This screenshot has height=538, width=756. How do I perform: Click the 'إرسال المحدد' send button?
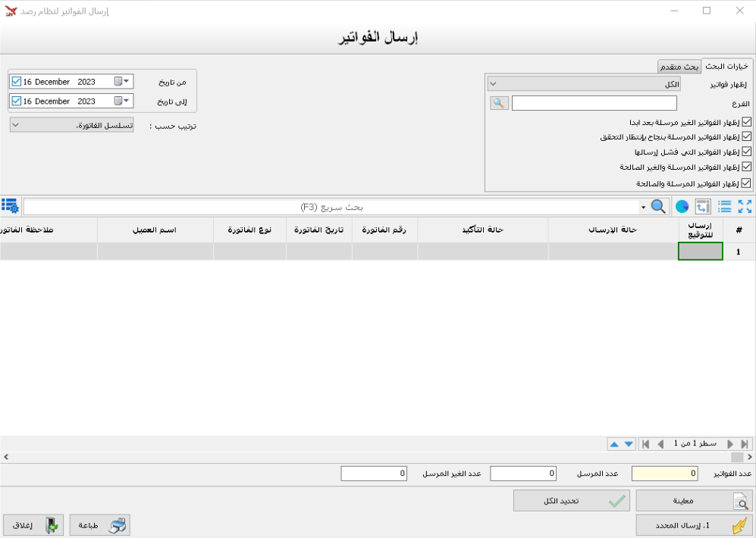(x=694, y=525)
